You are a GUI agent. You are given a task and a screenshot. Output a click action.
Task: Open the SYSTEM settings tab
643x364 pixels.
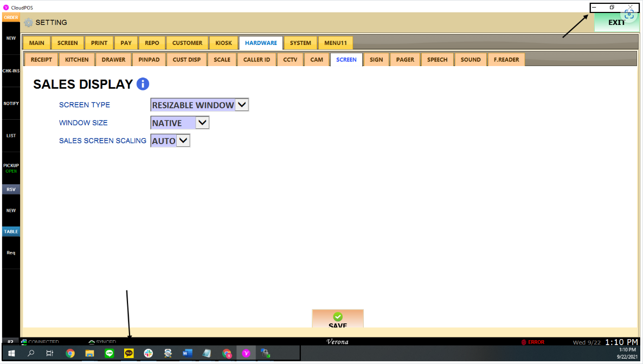(300, 43)
